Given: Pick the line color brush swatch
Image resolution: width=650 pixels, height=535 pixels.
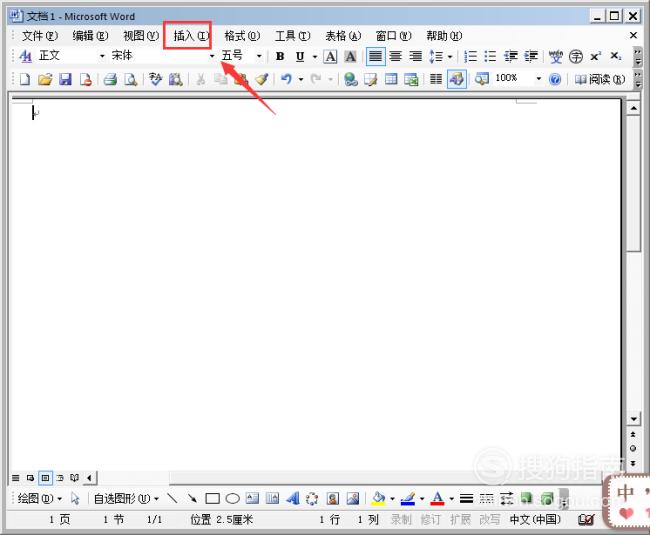Looking at the screenshot, I should tap(408, 498).
